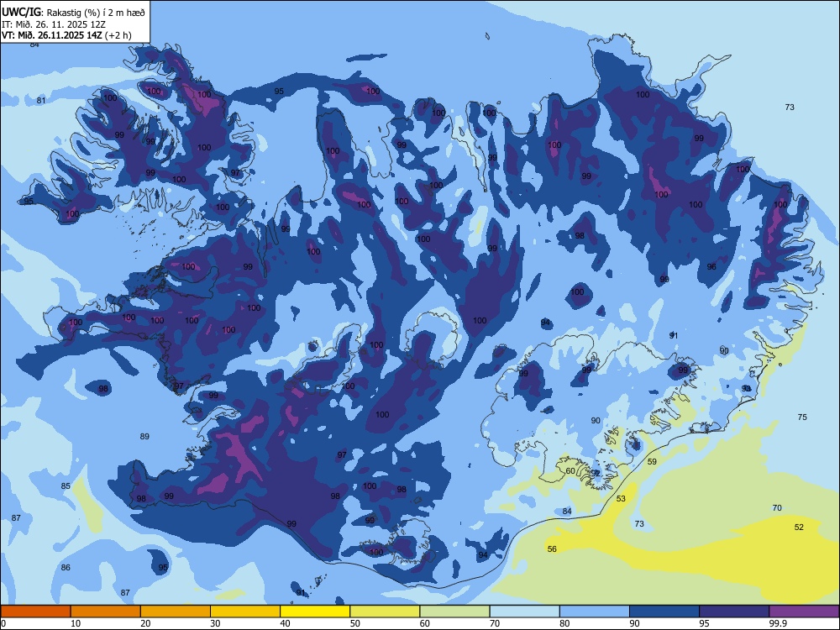This screenshot has height=630, width=840.
Task: Select the medium blue 80–90 legend swatch
Action: [595, 612]
